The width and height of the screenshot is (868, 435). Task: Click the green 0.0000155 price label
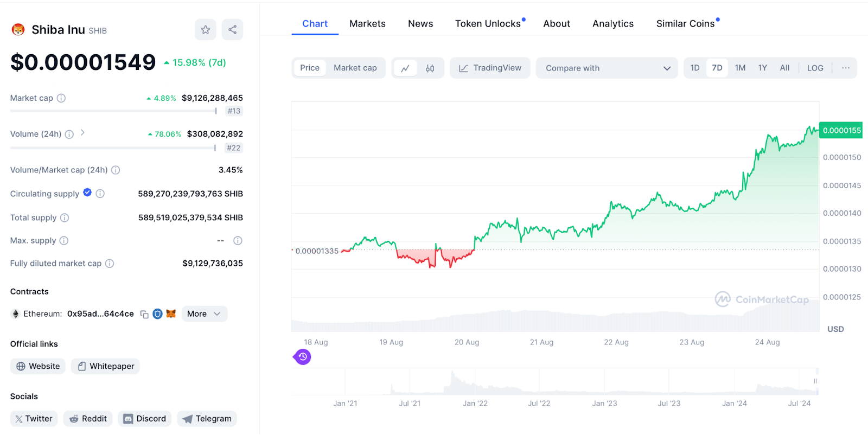pyautogui.click(x=841, y=130)
